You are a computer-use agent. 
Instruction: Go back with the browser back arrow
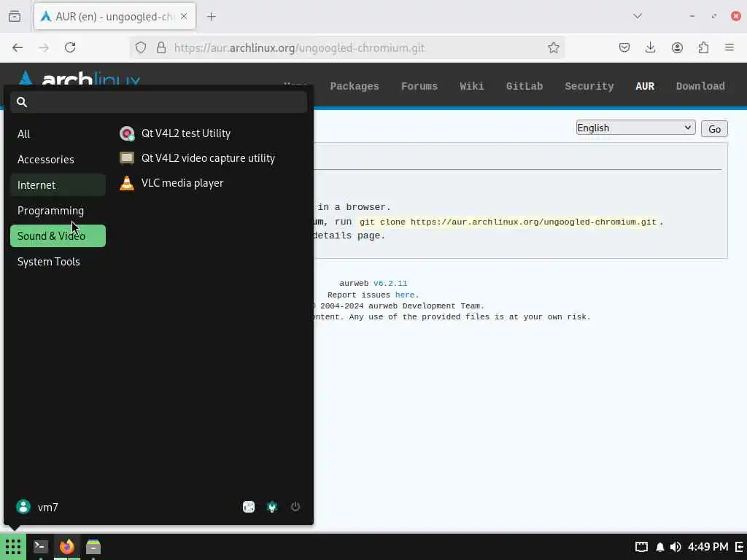tap(18, 47)
